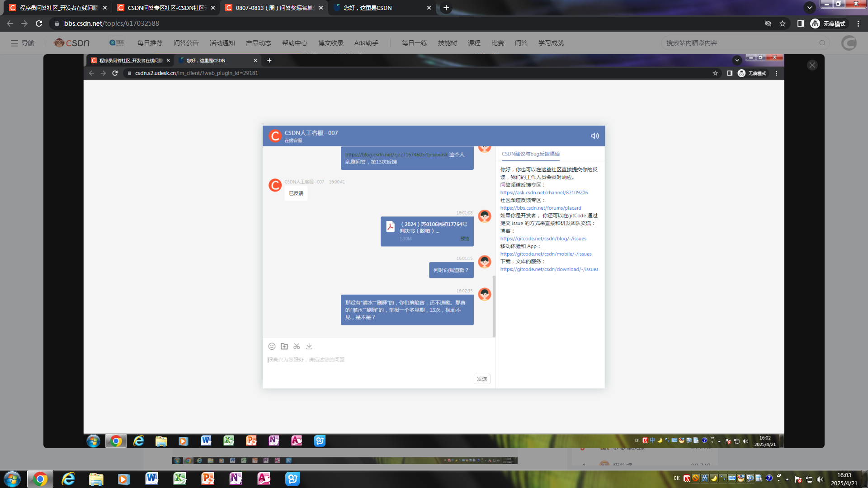Click the download chat record icon
The width and height of the screenshot is (868, 488).
(309, 346)
